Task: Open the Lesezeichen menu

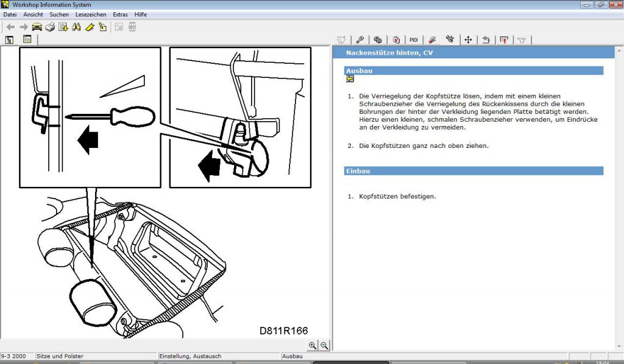Action: coord(91,15)
